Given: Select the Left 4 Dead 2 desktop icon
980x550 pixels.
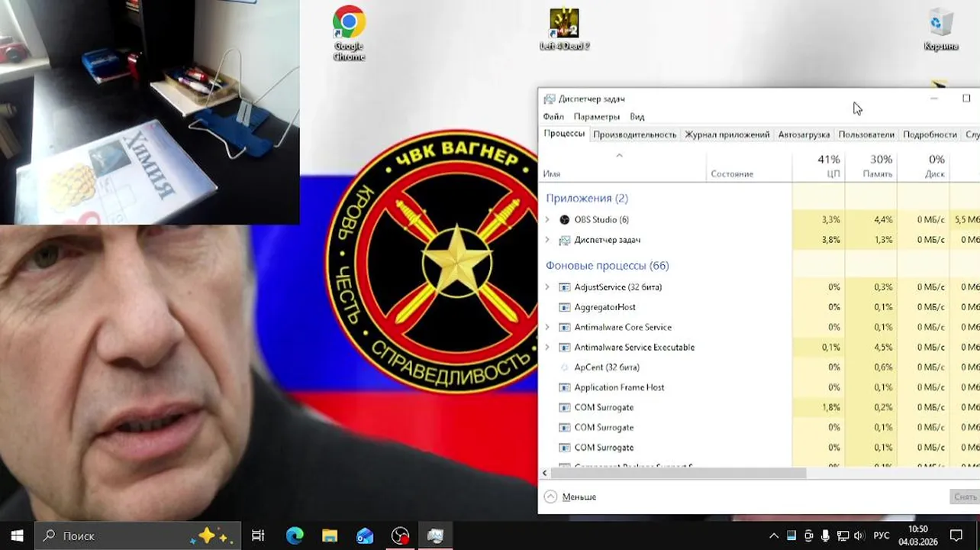Looking at the screenshot, I should (x=564, y=30).
